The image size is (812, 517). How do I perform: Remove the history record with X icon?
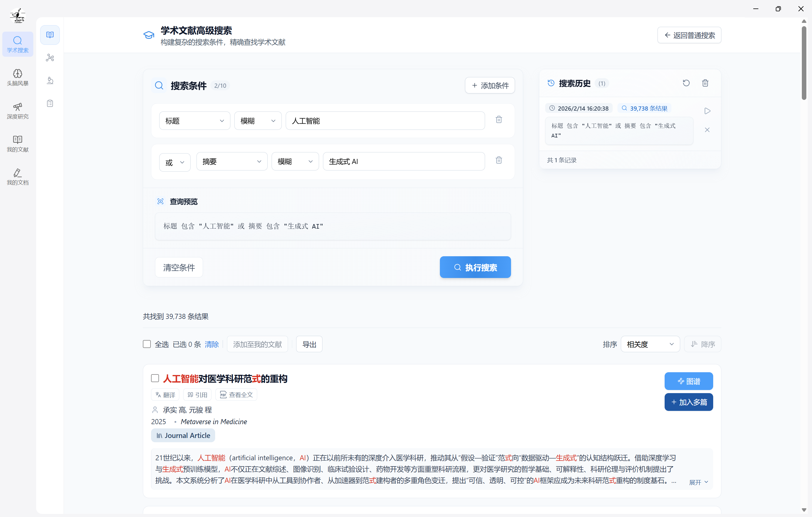coord(707,130)
